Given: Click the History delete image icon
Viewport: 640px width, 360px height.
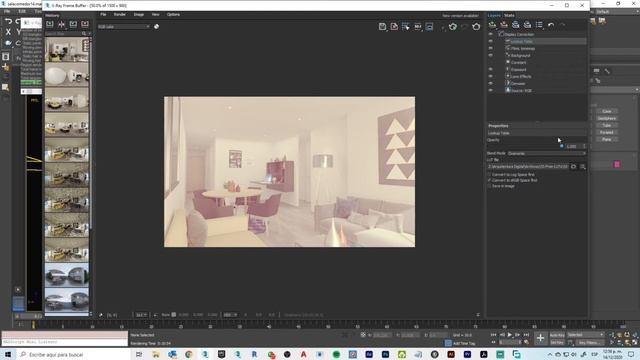Looking at the screenshot, I should (85, 24).
